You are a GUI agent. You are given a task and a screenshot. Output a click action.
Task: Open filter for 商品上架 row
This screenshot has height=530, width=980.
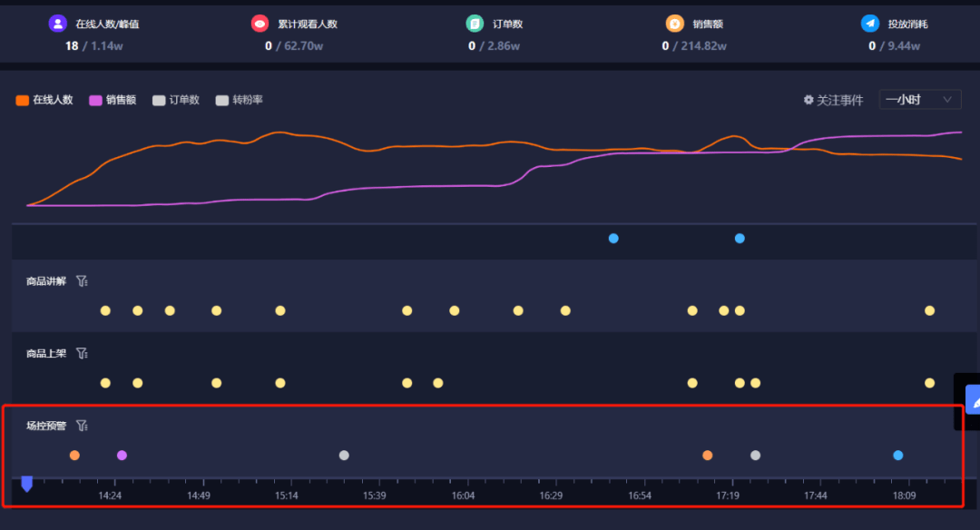pyautogui.click(x=82, y=353)
